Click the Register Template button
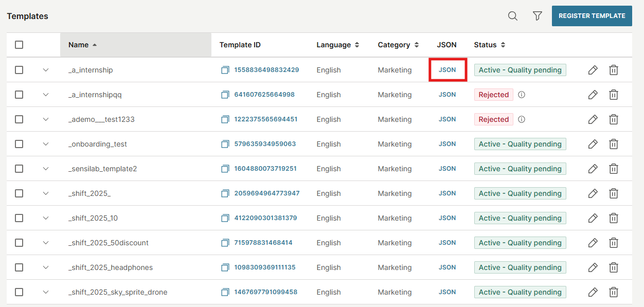644x307 pixels. pyautogui.click(x=592, y=16)
